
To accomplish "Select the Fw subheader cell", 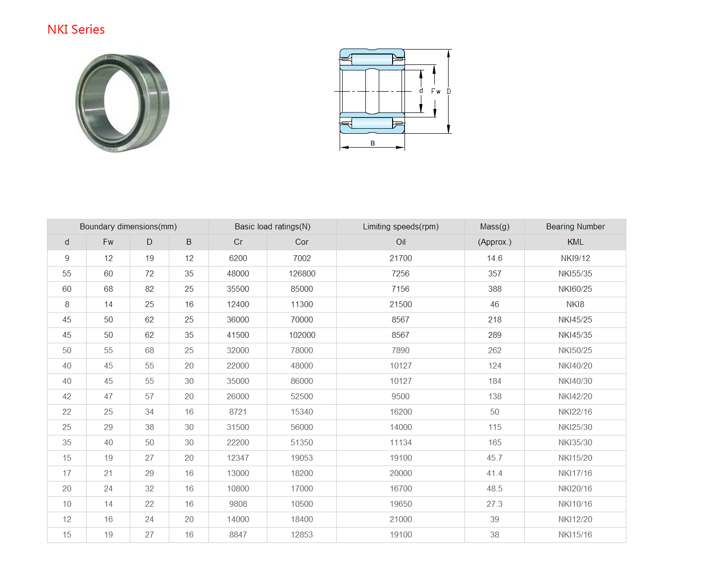I will pos(108,242).
